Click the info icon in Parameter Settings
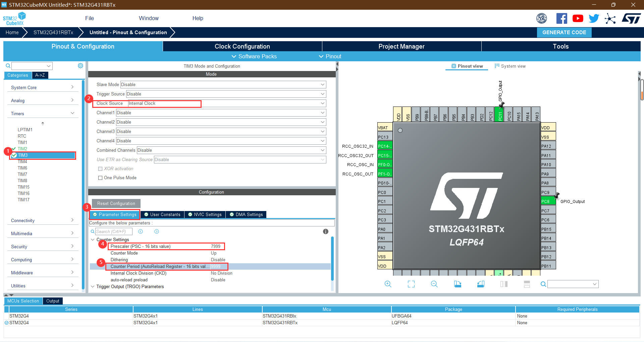644x342 pixels. pos(325,231)
